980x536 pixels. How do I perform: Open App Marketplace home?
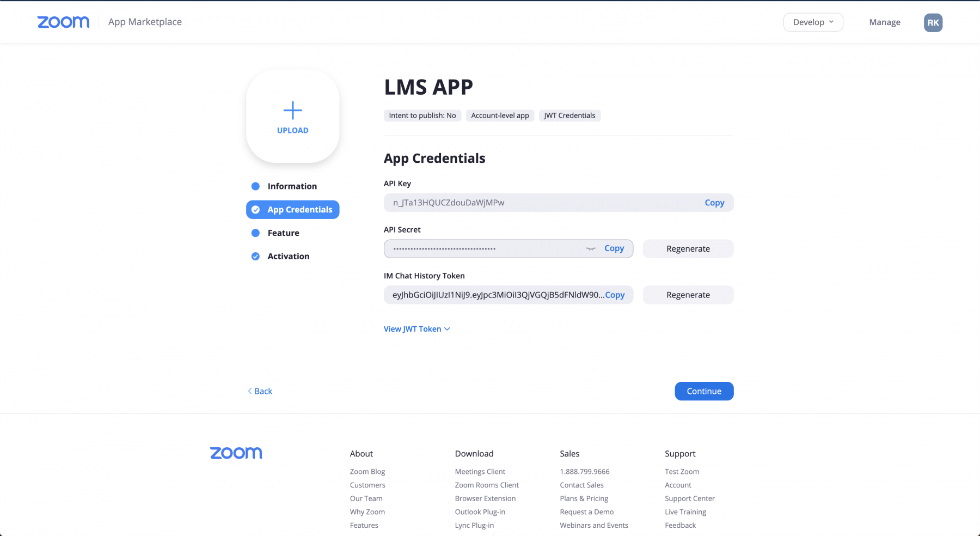pos(145,22)
